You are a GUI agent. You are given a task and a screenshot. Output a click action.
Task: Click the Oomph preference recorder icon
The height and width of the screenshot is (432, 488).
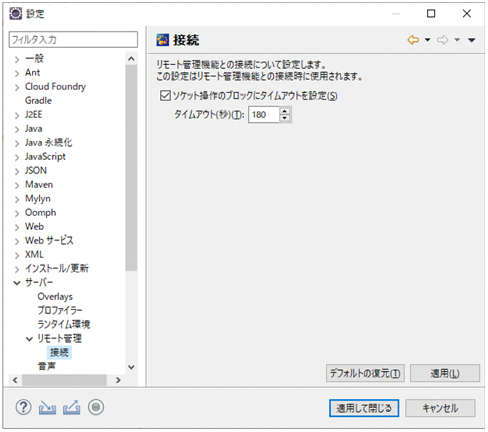pyautogui.click(x=96, y=407)
